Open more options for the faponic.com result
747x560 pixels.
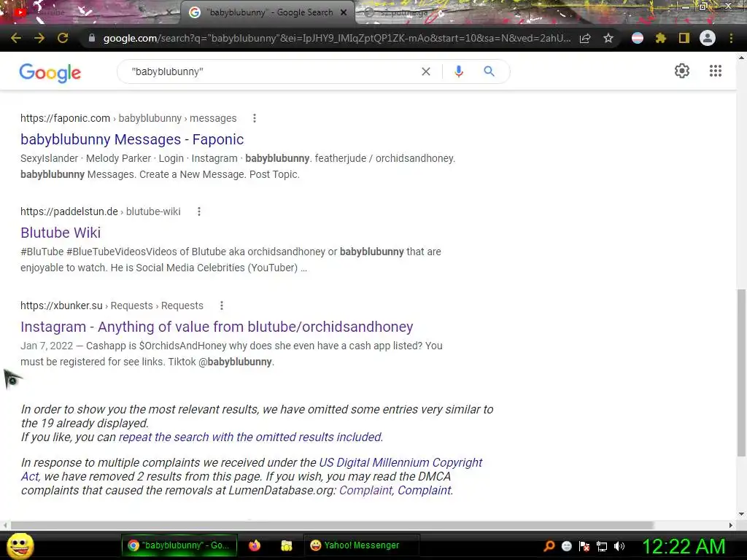click(x=255, y=118)
